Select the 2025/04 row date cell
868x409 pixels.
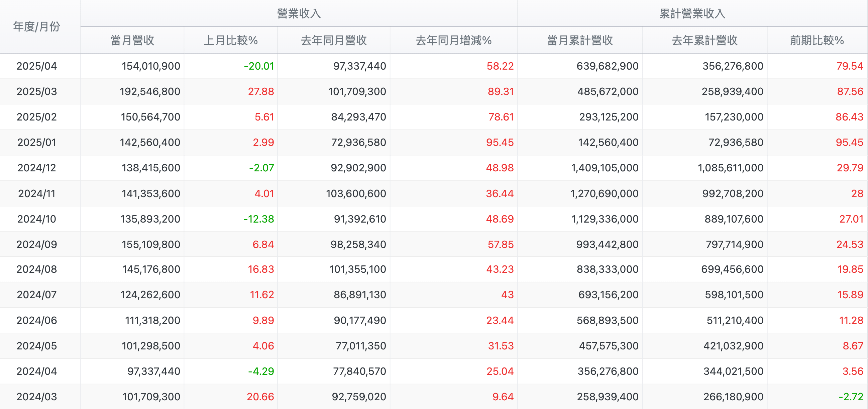[36, 66]
